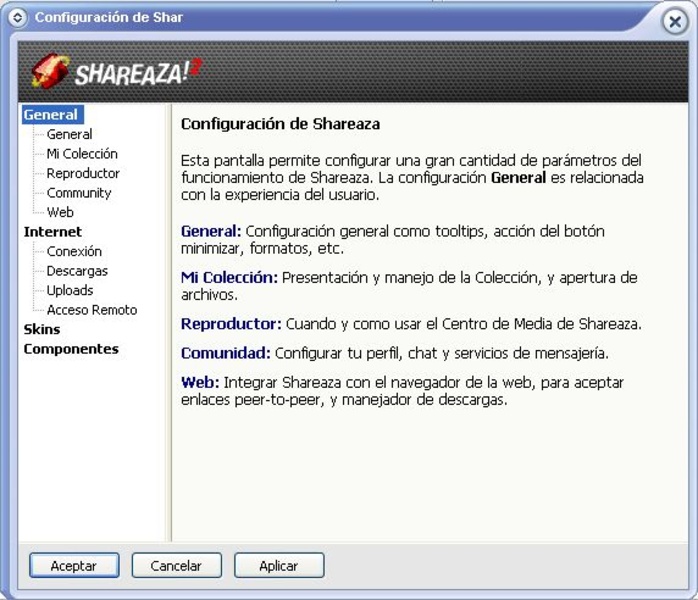The height and width of the screenshot is (600, 698).
Task: Open the Uploads settings page
Action: [x=70, y=290]
